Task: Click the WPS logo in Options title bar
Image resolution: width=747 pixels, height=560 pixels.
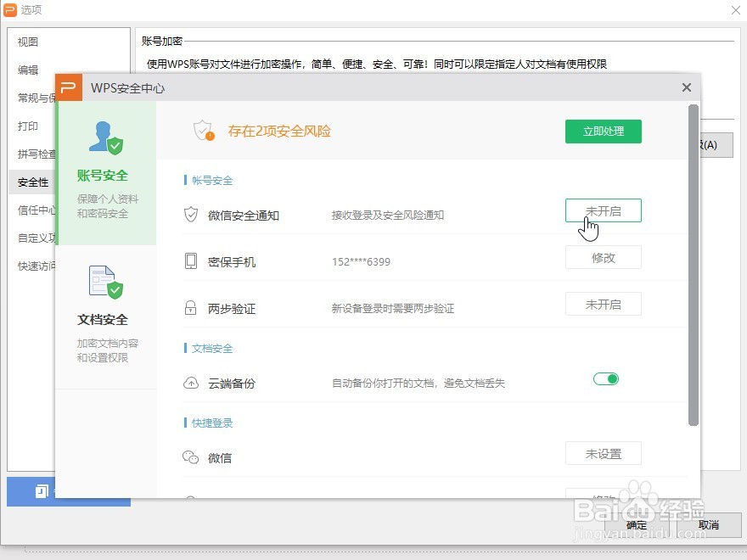Action: (10, 9)
